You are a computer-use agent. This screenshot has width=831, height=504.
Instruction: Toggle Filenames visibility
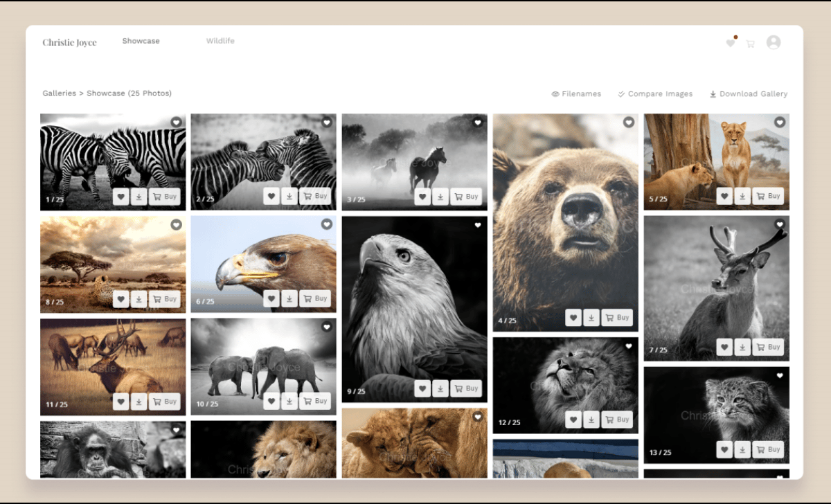pyautogui.click(x=576, y=94)
